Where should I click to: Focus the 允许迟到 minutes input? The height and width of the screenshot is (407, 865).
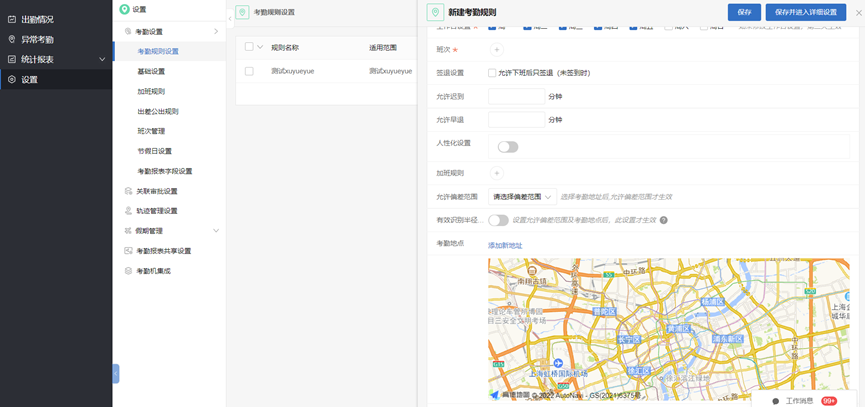coord(516,97)
